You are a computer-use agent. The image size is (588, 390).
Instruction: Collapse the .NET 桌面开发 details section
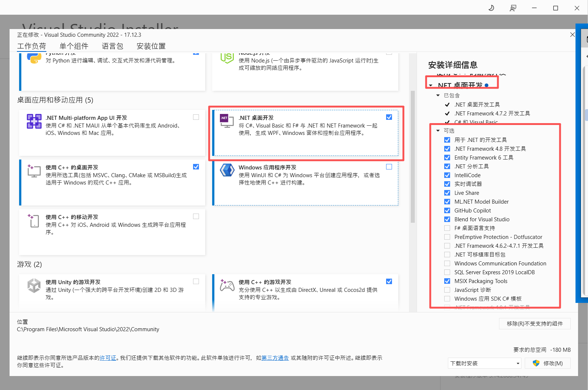point(431,85)
